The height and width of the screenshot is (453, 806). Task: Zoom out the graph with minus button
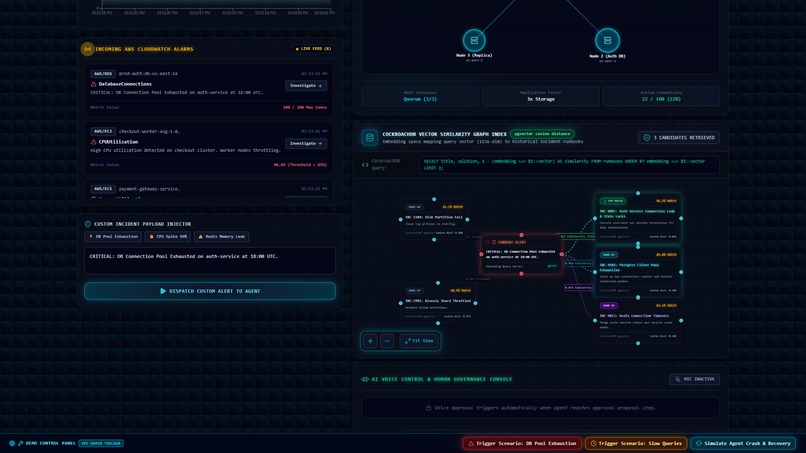click(x=387, y=341)
